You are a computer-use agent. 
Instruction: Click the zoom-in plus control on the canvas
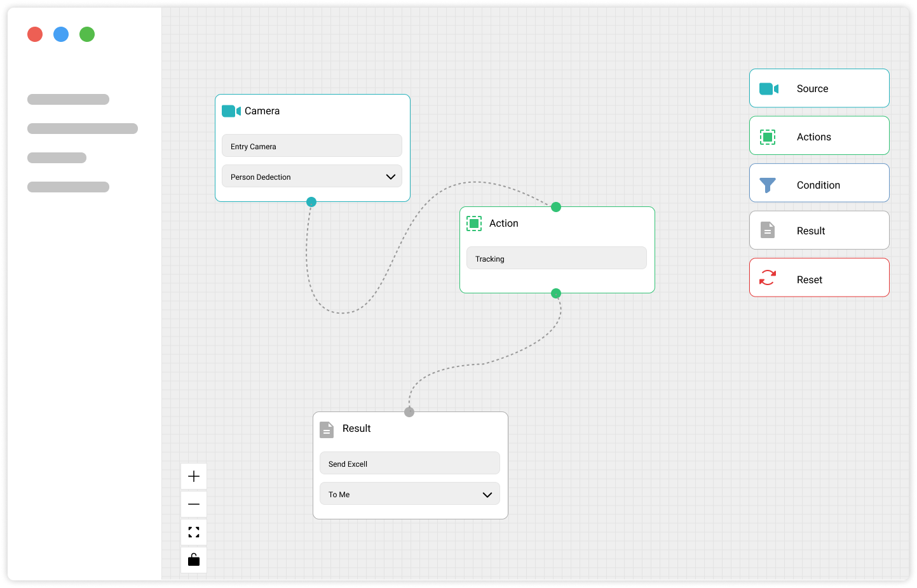pyautogui.click(x=194, y=476)
